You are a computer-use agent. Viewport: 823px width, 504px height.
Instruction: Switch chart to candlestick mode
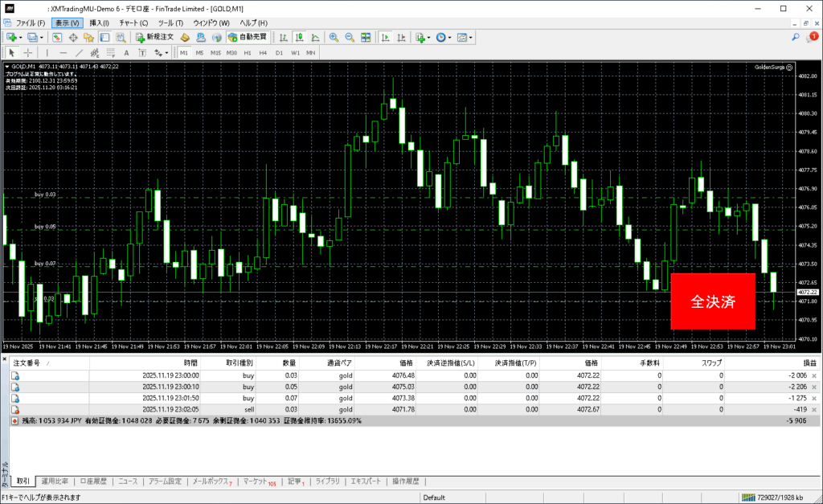pyautogui.click(x=299, y=37)
